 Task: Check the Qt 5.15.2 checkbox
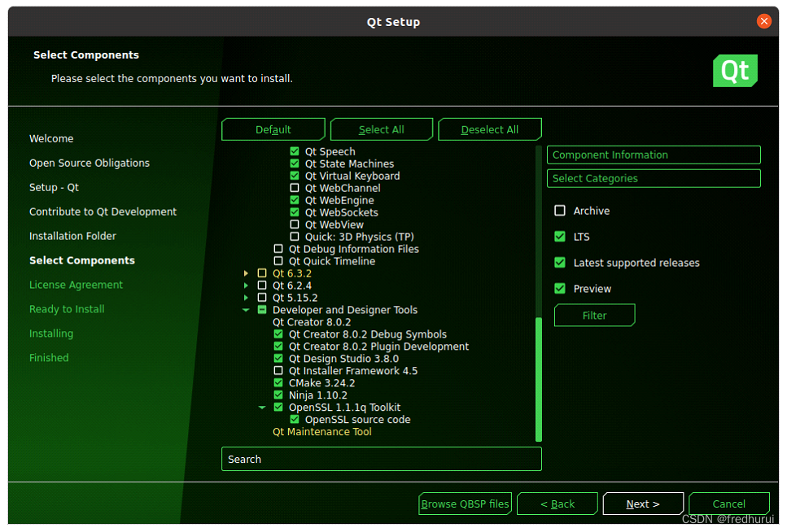point(262,297)
